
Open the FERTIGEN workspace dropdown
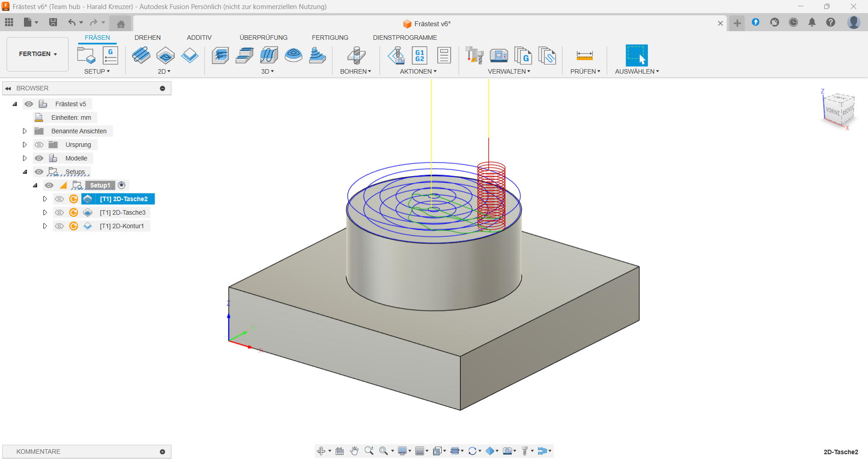click(x=38, y=54)
